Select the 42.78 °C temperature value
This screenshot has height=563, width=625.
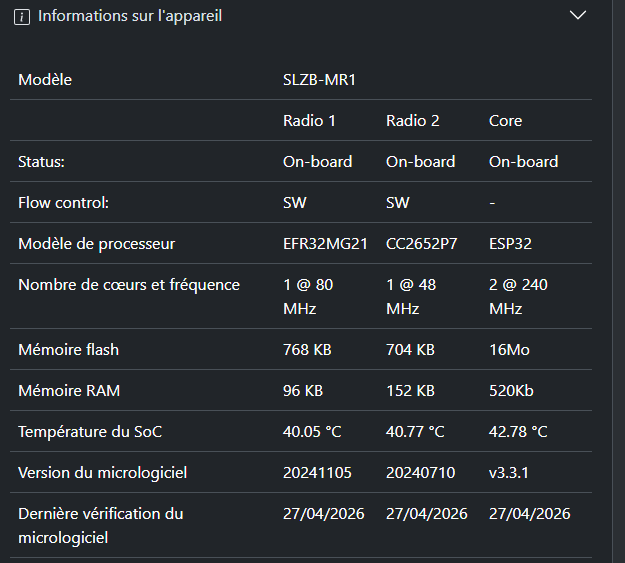pyautogui.click(x=518, y=432)
